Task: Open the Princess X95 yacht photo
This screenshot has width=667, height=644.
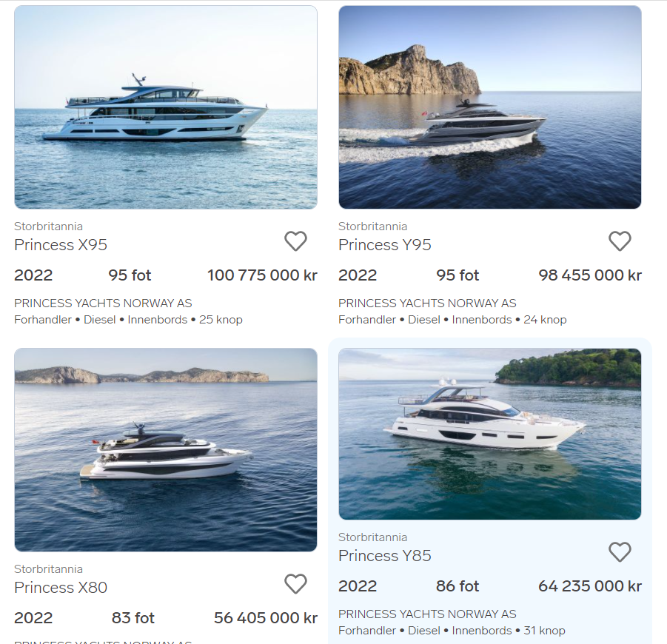Action: tap(166, 107)
